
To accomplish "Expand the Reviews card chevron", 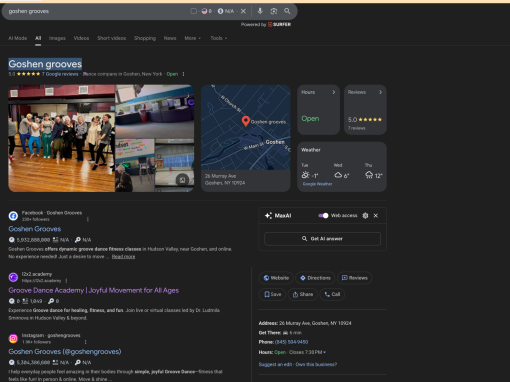I will (x=380, y=92).
